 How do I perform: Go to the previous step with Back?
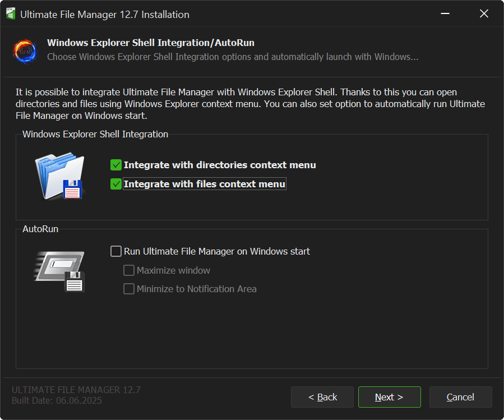pos(322,397)
